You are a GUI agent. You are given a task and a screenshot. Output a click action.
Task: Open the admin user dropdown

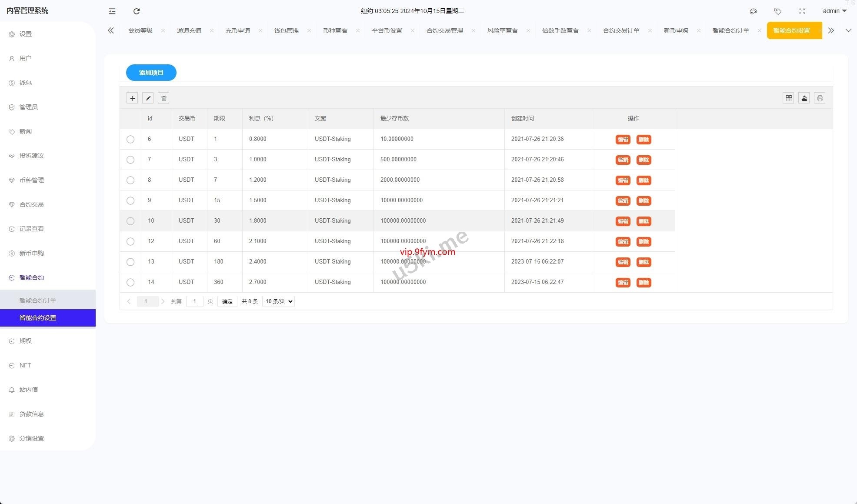tap(834, 11)
